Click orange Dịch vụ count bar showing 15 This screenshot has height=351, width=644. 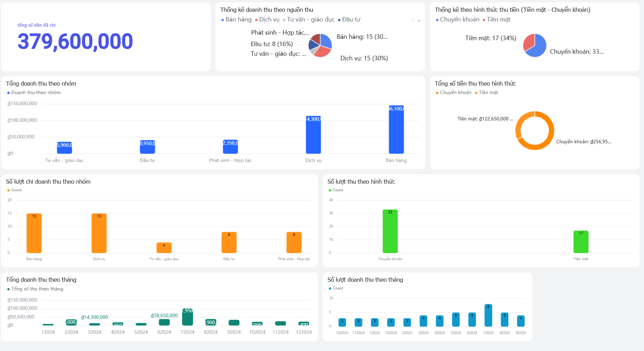99,233
